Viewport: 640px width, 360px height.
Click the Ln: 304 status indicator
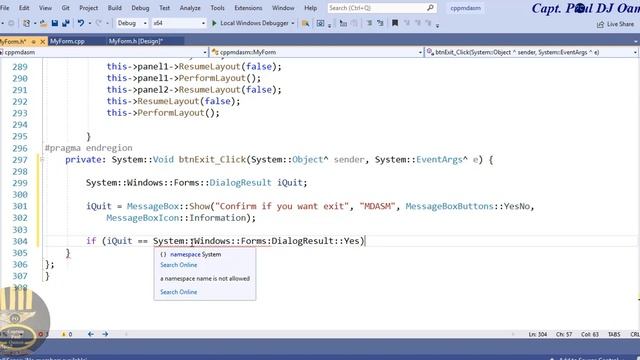coord(538,334)
